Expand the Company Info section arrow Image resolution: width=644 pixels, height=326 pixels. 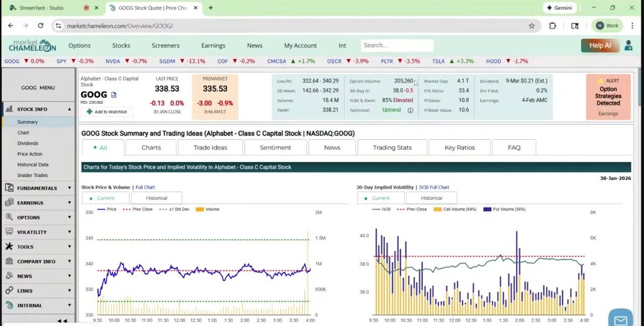pos(70,261)
